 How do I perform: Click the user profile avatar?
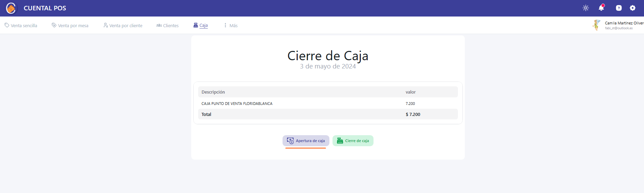(596, 25)
